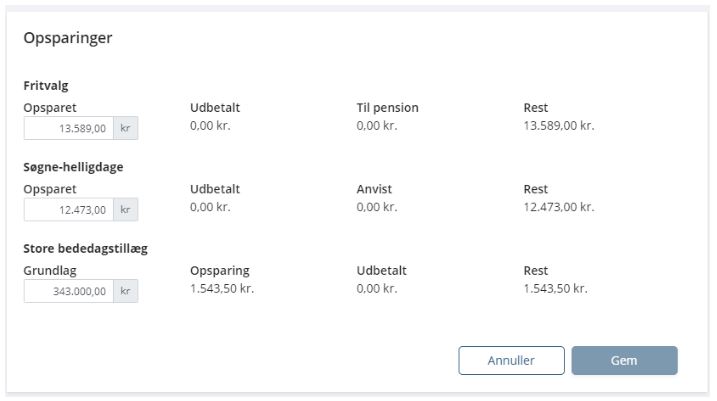Click the Søgne-helligdage Rest value 12.473,00 kr.
Image resolution: width=717 pixels, height=401 pixels.
(559, 207)
